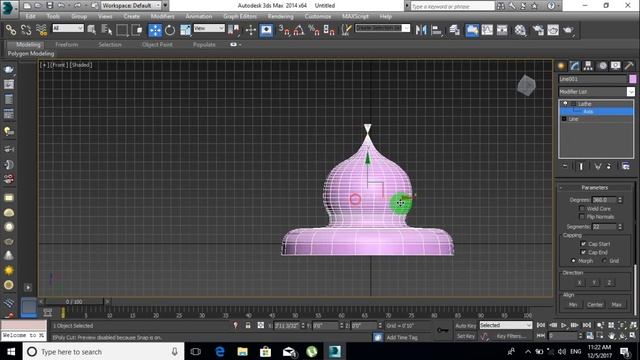Click the Unlink Selection tool
The width and height of the screenshot is (640, 360).
tap(26, 30)
